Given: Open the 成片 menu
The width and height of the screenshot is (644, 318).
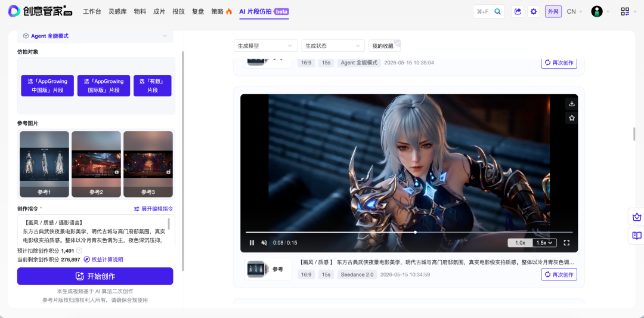Looking at the screenshot, I should point(159,11).
